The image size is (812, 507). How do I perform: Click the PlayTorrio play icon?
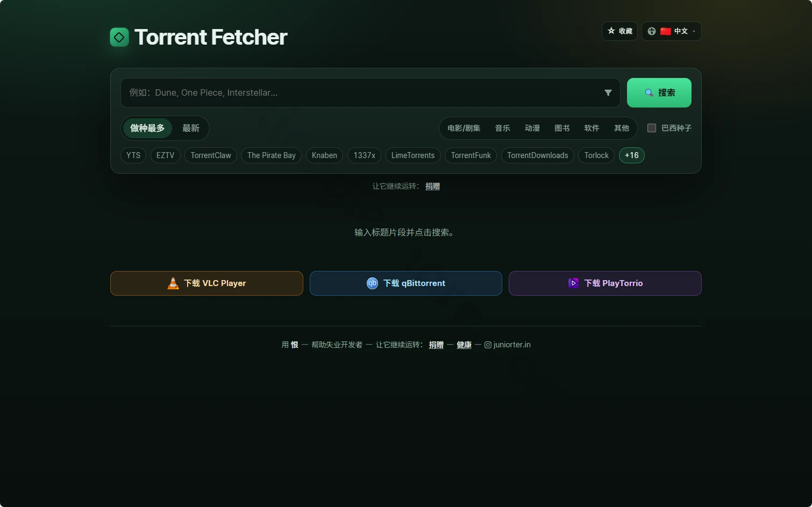pyautogui.click(x=573, y=283)
